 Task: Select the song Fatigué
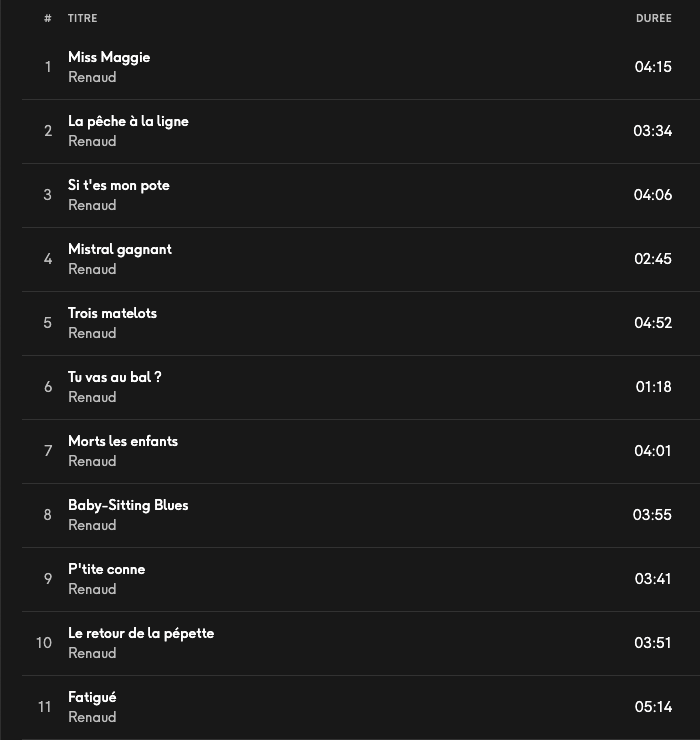(92, 698)
